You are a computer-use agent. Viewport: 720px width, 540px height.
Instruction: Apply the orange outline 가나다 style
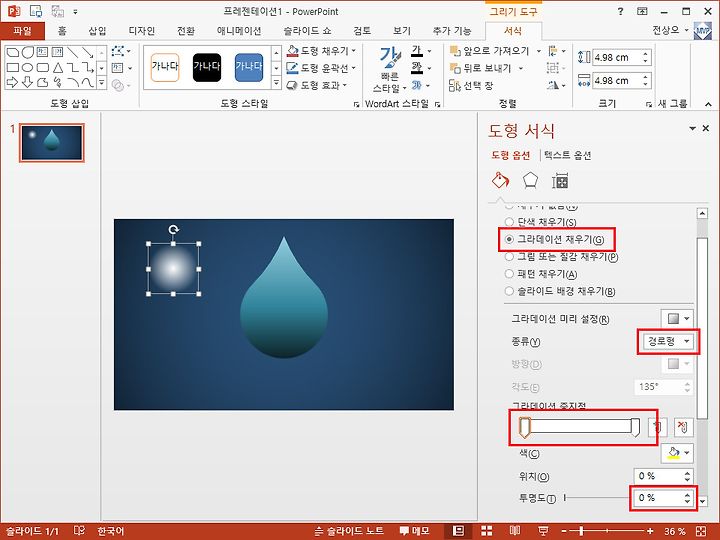pyautogui.click(x=165, y=67)
